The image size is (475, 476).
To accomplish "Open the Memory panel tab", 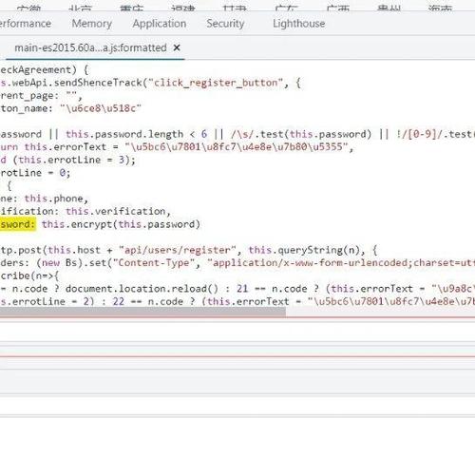I will click(92, 24).
